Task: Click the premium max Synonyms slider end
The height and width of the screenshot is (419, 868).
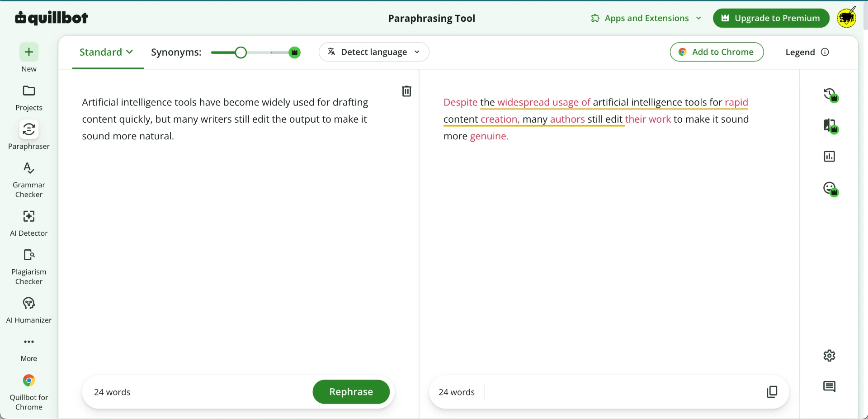Action: click(295, 53)
